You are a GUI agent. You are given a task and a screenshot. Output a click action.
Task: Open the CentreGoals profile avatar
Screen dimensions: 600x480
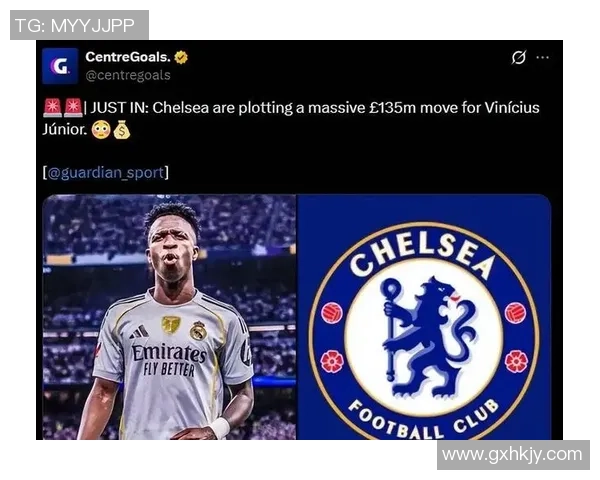[60, 66]
